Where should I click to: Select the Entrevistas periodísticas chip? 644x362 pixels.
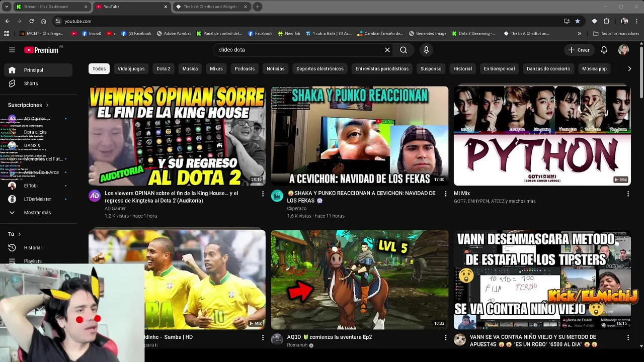point(382,69)
